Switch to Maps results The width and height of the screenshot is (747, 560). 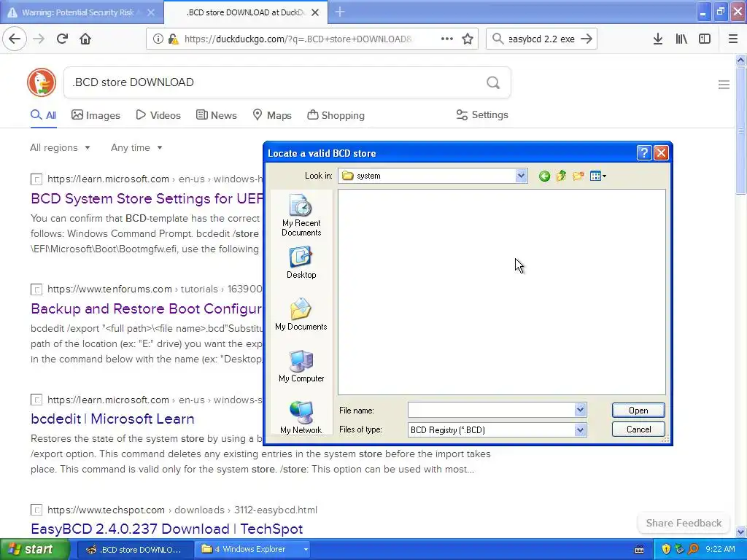[272, 115]
